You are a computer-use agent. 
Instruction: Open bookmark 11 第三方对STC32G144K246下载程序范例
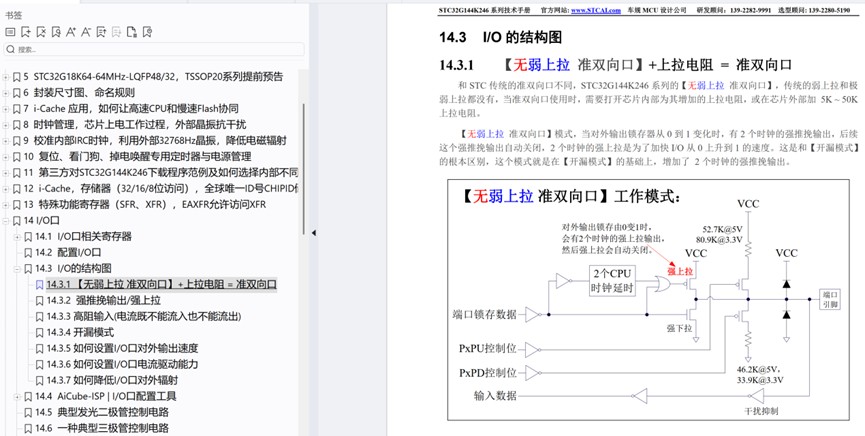(161, 173)
